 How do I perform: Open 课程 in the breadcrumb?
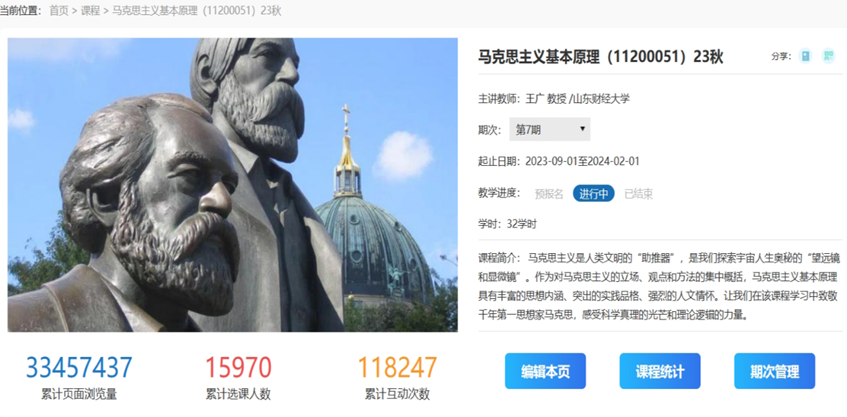[x=90, y=11]
